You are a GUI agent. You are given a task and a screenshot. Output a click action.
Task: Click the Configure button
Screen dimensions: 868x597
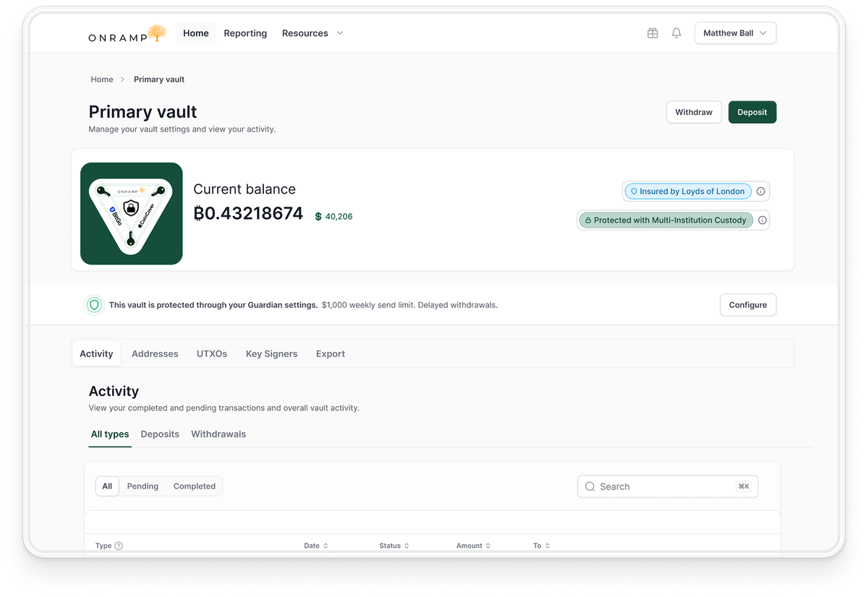coord(748,305)
